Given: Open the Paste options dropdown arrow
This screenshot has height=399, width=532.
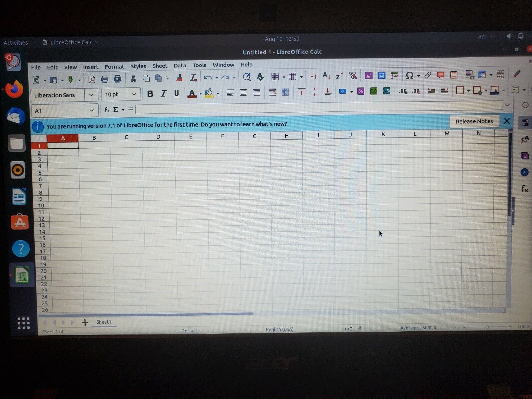Looking at the screenshot, I should tap(167, 79).
